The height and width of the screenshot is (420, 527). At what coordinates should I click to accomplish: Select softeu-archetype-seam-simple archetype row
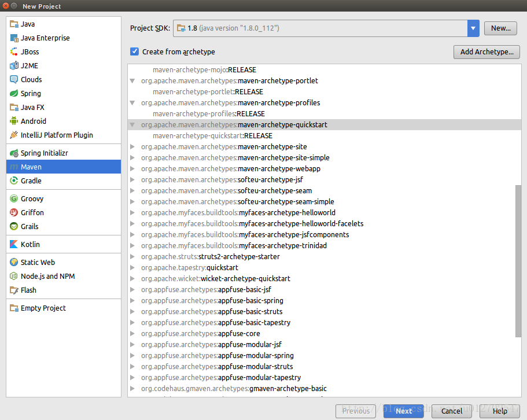(325, 201)
